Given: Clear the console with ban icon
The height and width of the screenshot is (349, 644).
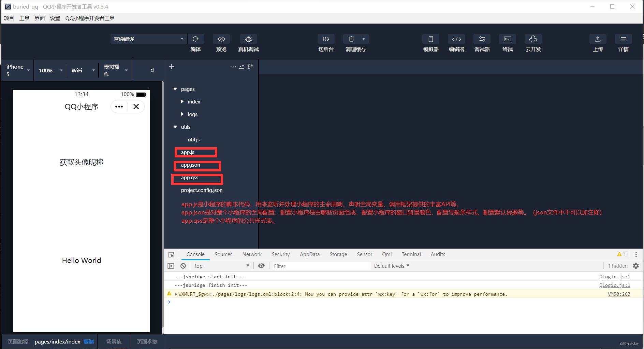Looking at the screenshot, I should tap(183, 266).
